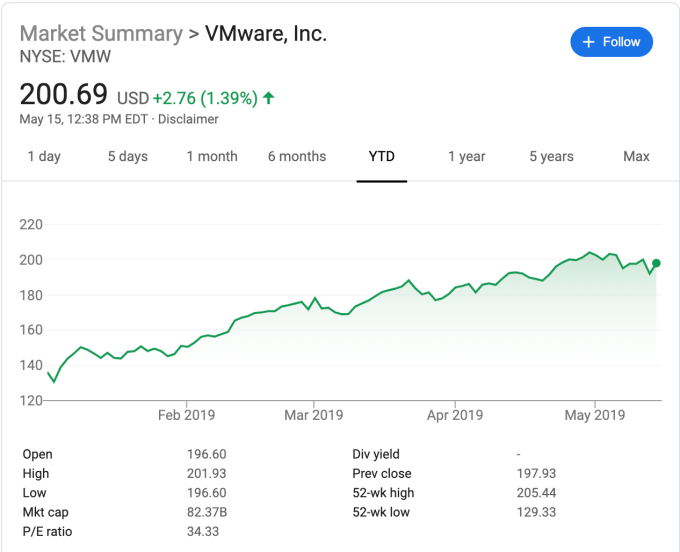Click the Feb 2019 axis label

tap(186, 415)
